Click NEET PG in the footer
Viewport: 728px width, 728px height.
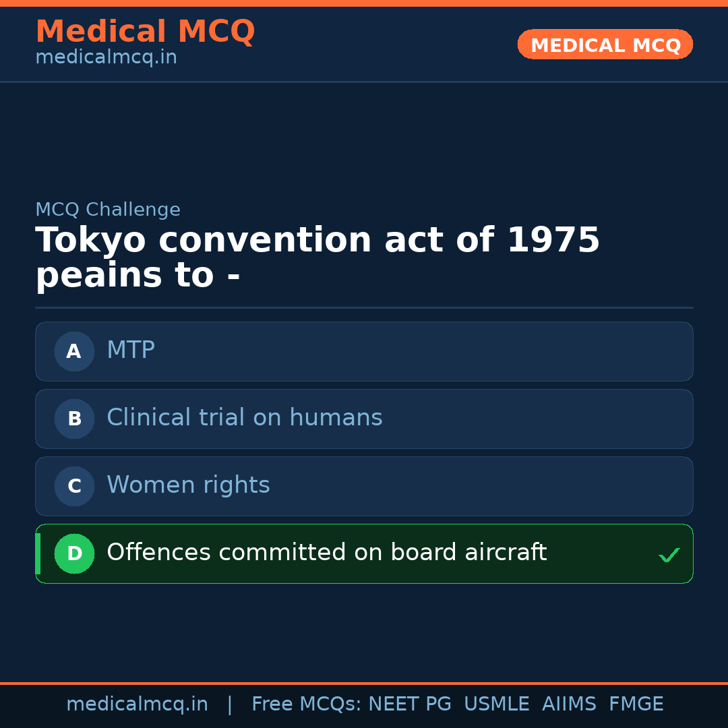tap(410, 704)
